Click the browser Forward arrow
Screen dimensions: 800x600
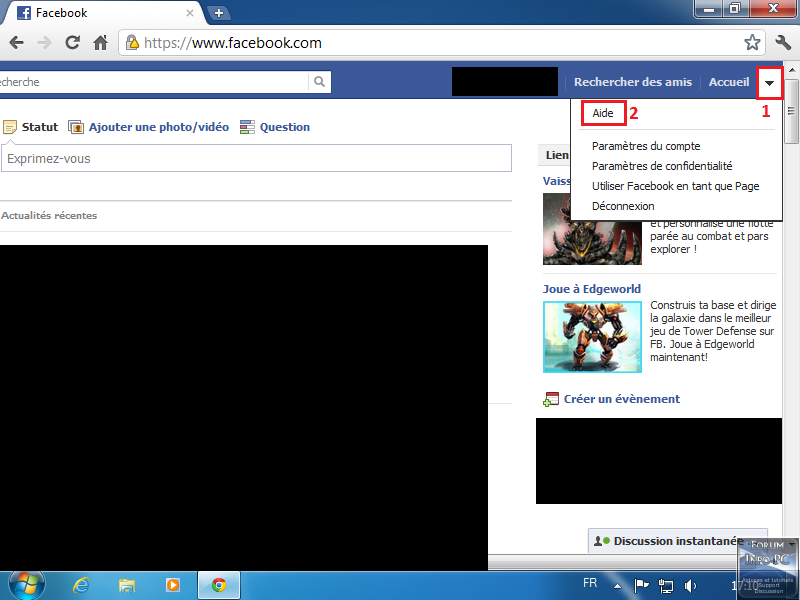tap(44, 42)
